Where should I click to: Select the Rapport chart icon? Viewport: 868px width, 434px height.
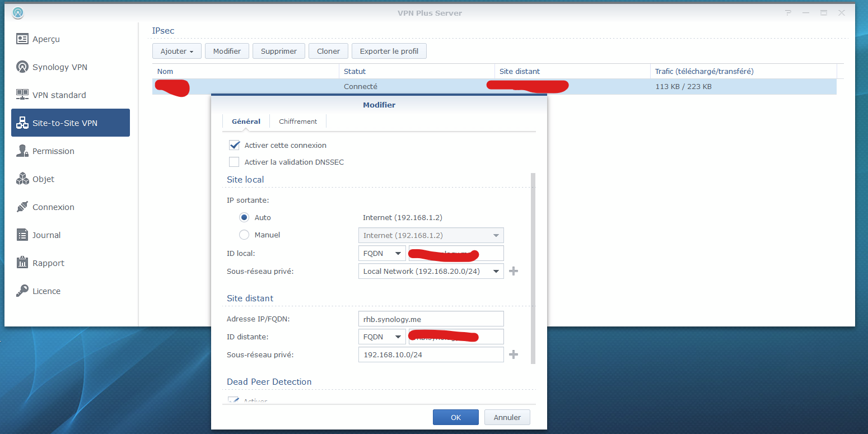[x=22, y=263]
